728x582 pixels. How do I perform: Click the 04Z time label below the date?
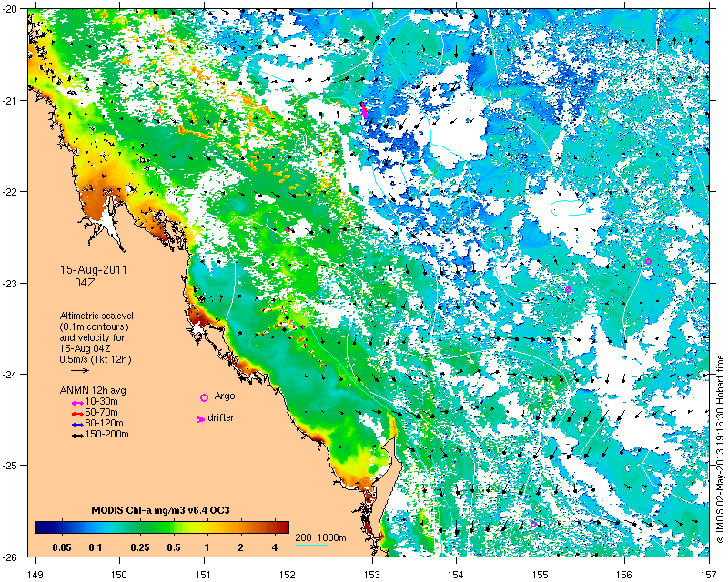tap(85, 282)
